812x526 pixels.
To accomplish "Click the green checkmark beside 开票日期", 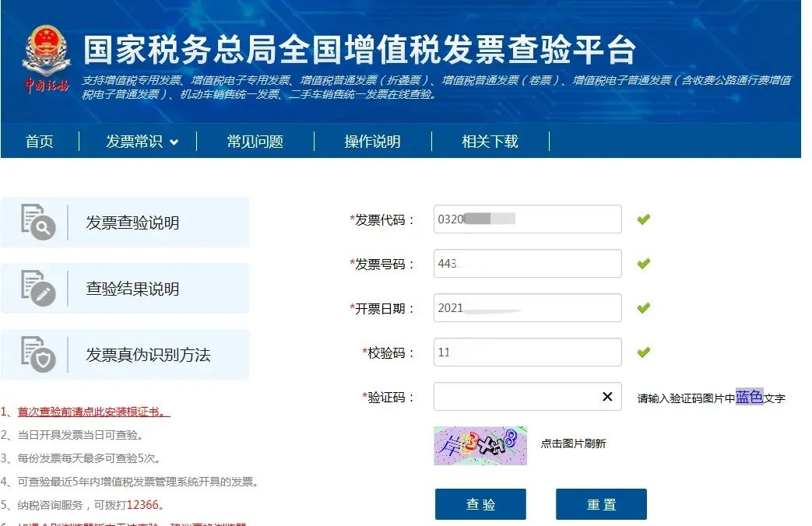I will [644, 308].
